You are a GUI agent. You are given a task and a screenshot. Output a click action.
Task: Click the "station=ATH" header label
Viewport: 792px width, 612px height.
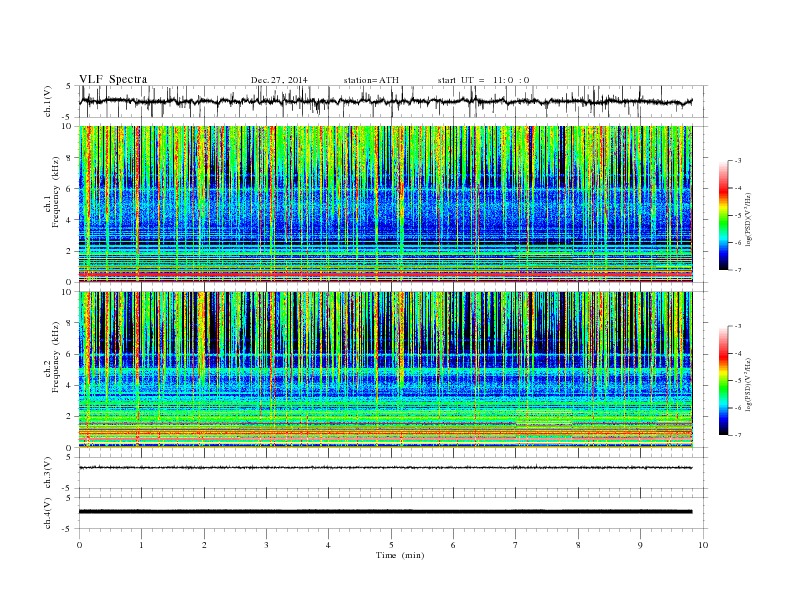point(371,80)
